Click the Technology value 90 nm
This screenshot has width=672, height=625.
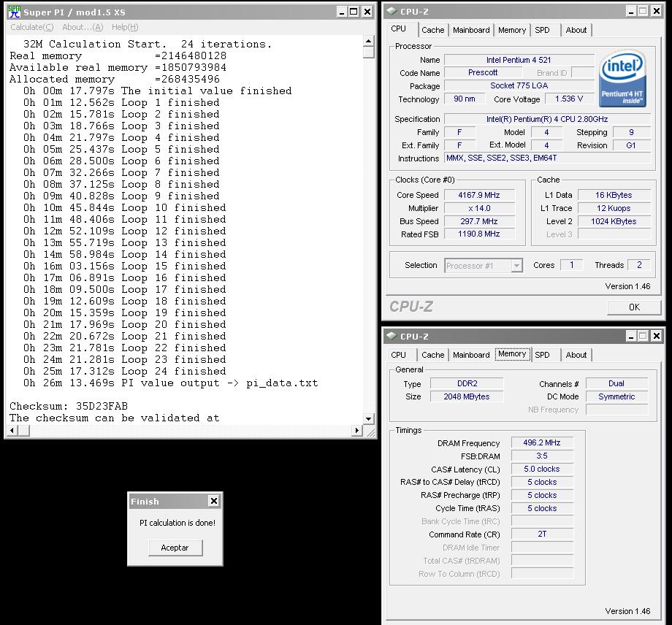[x=465, y=99]
